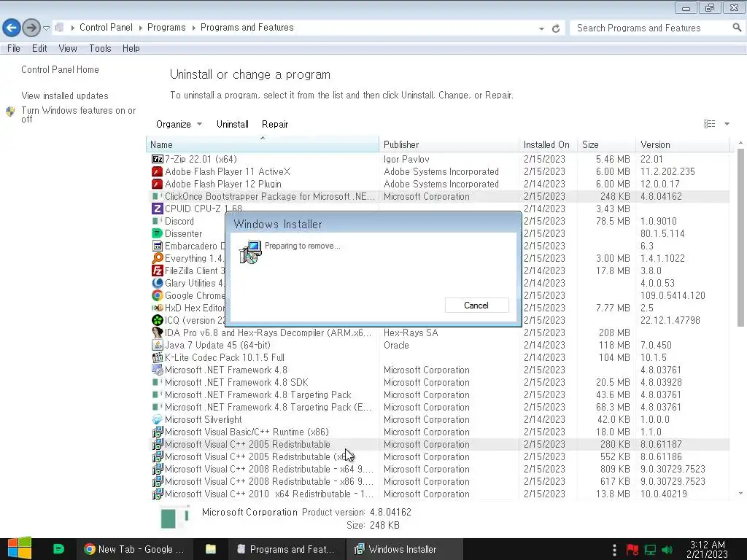The height and width of the screenshot is (560, 747).
Task: Open the View menu
Action: [68, 48]
